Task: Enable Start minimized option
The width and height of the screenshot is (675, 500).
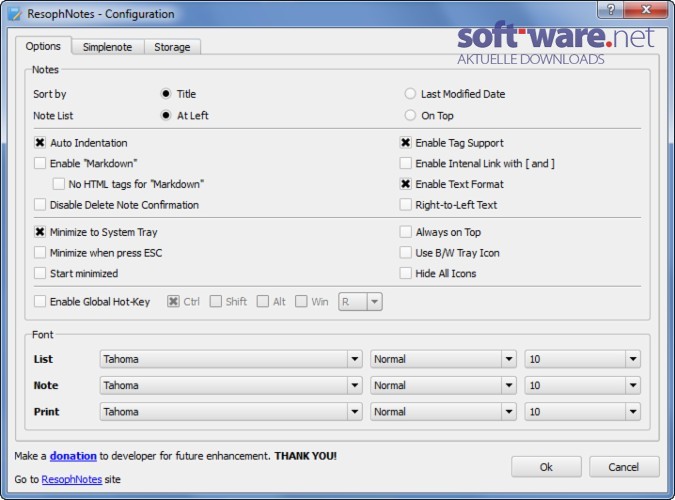Action: point(40,273)
